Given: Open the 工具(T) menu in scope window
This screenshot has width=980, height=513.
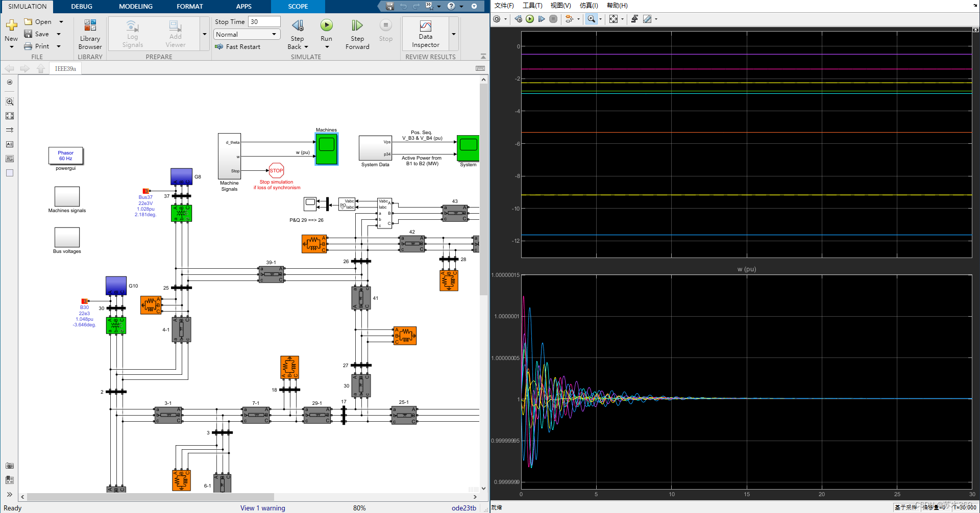Looking at the screenshot, I should (x=532, y=6).
